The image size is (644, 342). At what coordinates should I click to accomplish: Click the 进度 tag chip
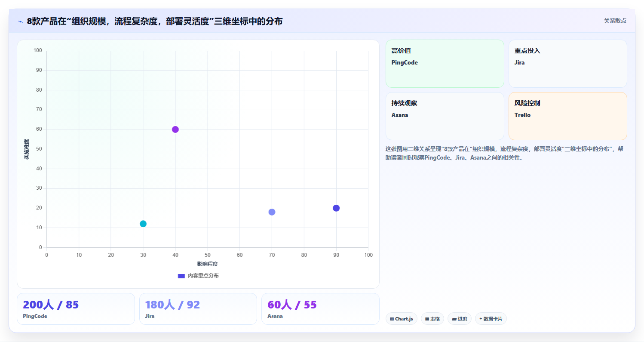coord(459,319)
